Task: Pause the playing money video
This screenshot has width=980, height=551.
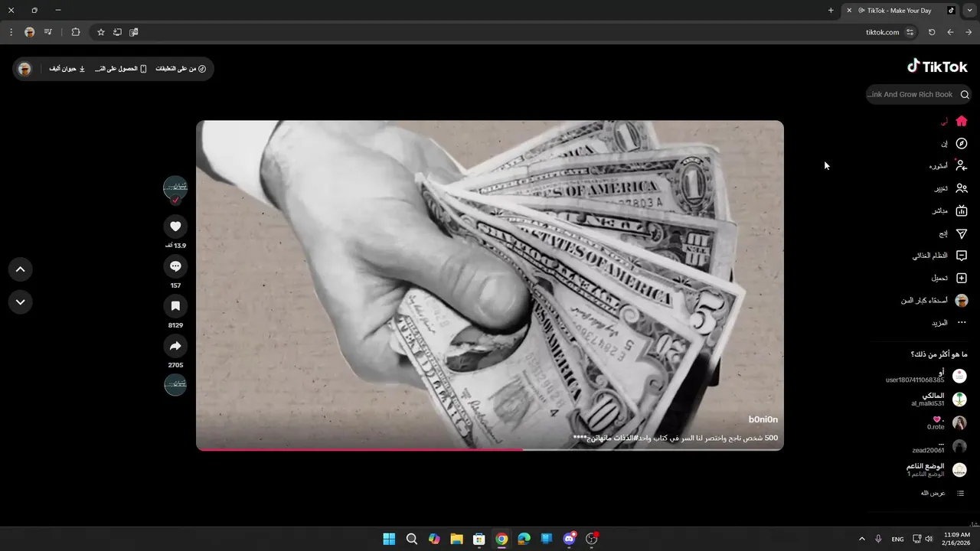Action: click(x=490, y=285)
